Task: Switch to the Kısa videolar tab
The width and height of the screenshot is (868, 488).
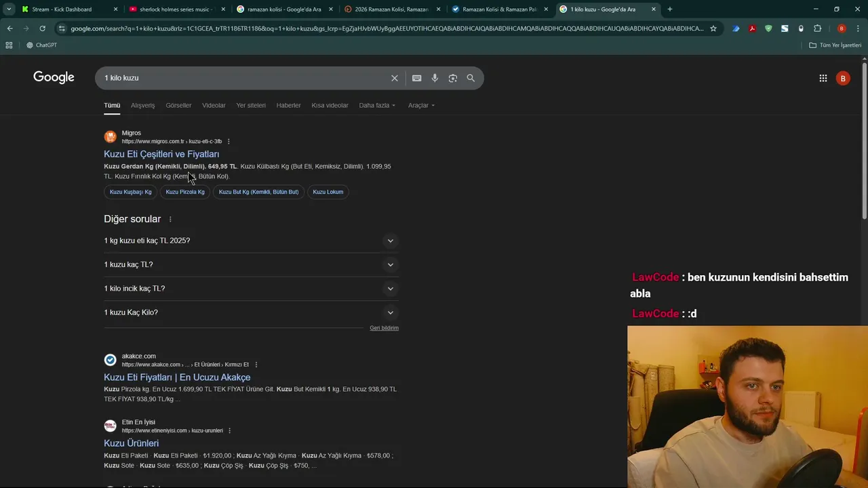Action: coord(330,105)
